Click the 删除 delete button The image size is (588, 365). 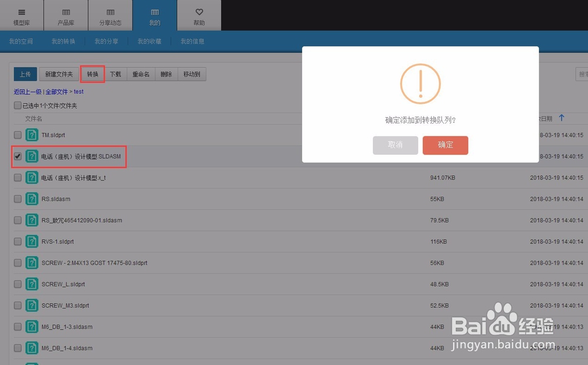(x=166, y=74)
